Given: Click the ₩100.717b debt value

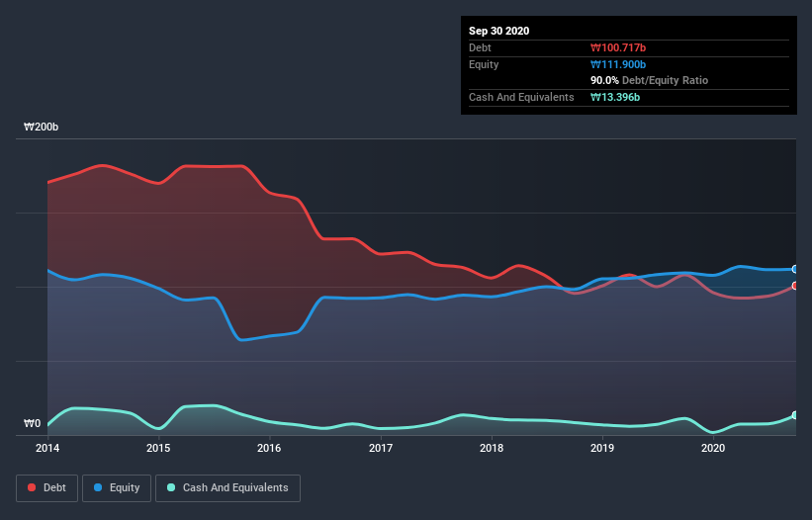Looking at the screenshot, I should click(x=618, y=47).
